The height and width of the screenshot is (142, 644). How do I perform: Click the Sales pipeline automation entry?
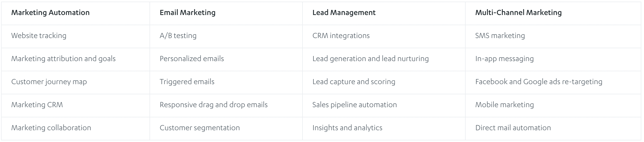(355, 105)
